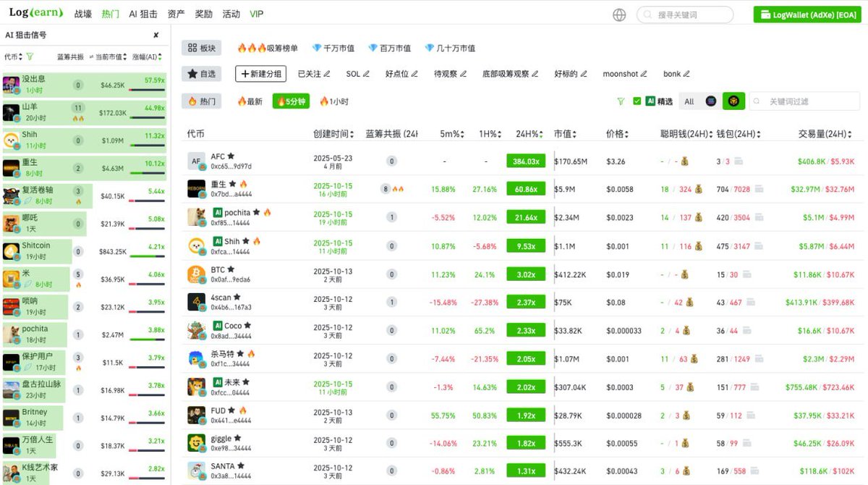Image resolution: width=868 pixels, height=485 pixels.
Task: Edit the 好标的 group pencil icon
Action: 584,74
